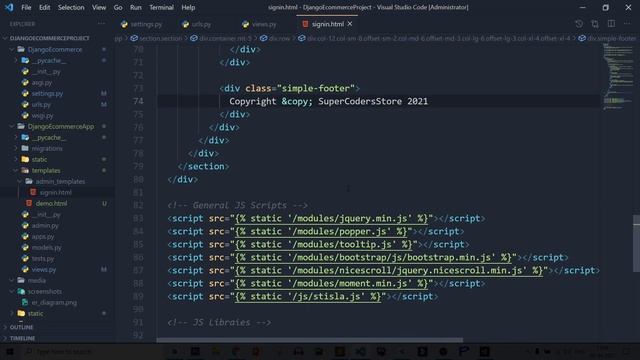
Task: Split the editor to the right
Action: click(x=611, y=24)
